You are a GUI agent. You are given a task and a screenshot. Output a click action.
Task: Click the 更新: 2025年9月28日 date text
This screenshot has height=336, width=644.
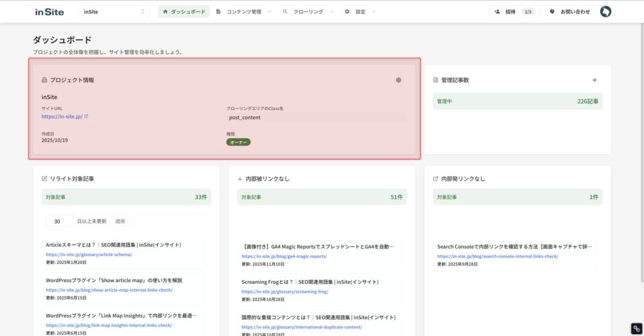458,264
